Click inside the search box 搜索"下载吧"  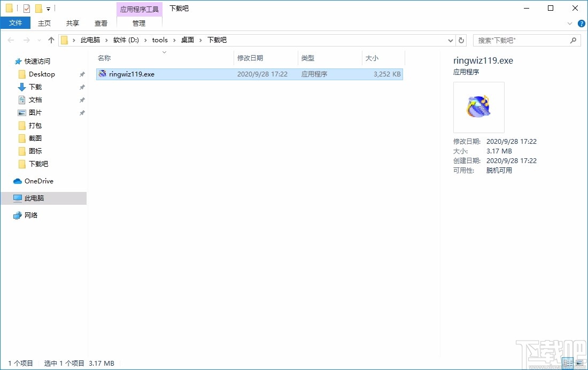click(x=519, y=40)
